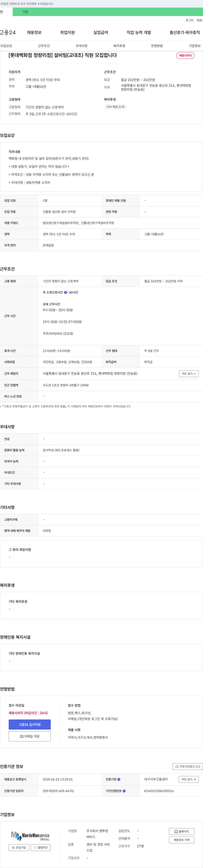Click the home icon on 홈페이지 button
Viewport: 203px width, 868px height.
click(176, 832)
